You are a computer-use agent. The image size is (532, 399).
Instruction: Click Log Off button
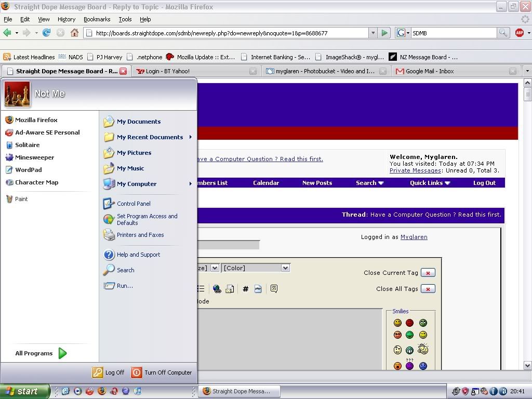(108, 373)
